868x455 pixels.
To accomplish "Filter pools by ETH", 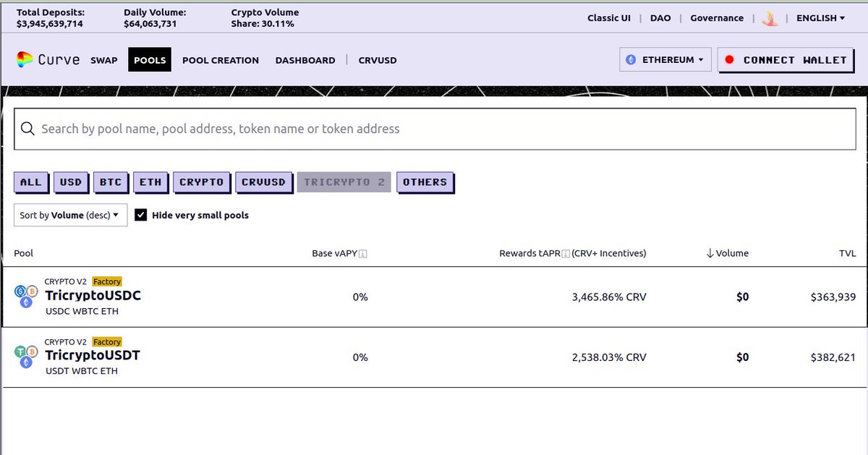I will pyautogui.click(x=150, y=182).
